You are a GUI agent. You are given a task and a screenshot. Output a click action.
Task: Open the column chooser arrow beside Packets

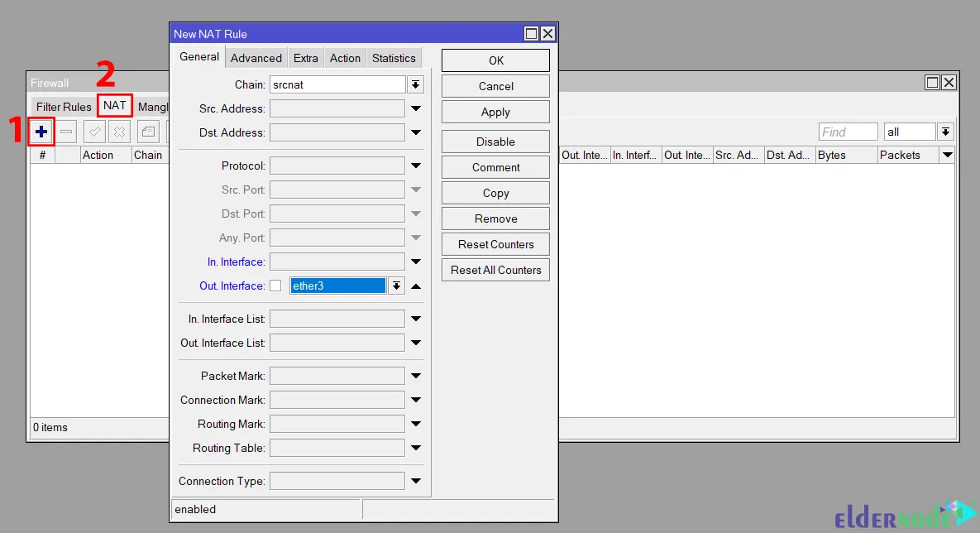[947, 155]
